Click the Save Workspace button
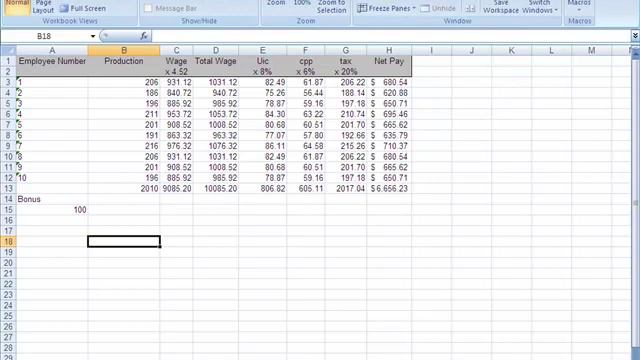The image size is (640, 360). tap(501, 7)
